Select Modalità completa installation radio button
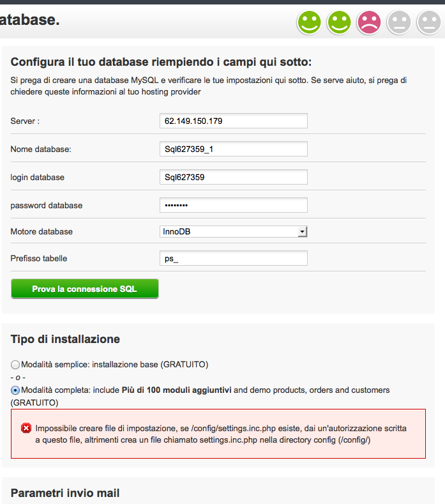The height and width of the screenshot is (504, 445). [15, 390]
